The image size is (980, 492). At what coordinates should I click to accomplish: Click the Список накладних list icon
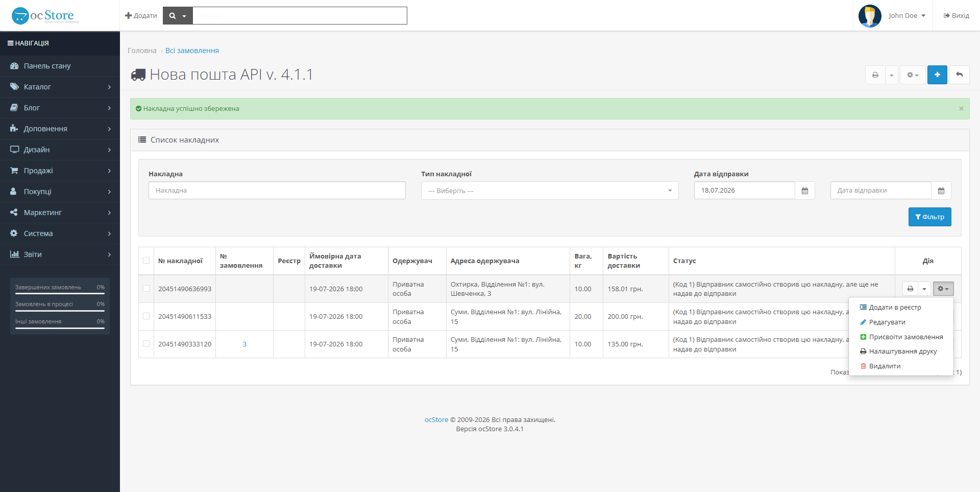pyautogui.click(x=142, y=139)
